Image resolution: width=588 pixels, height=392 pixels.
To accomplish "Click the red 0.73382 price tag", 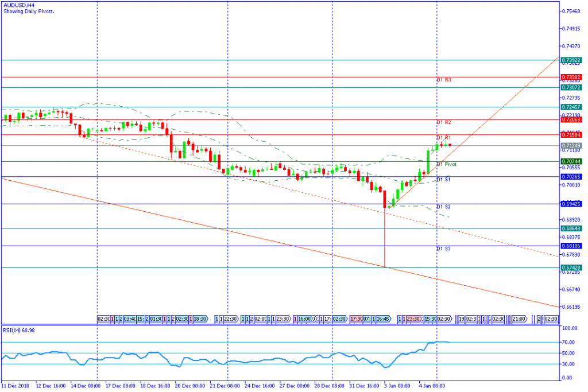I will (x=571, y=77).
